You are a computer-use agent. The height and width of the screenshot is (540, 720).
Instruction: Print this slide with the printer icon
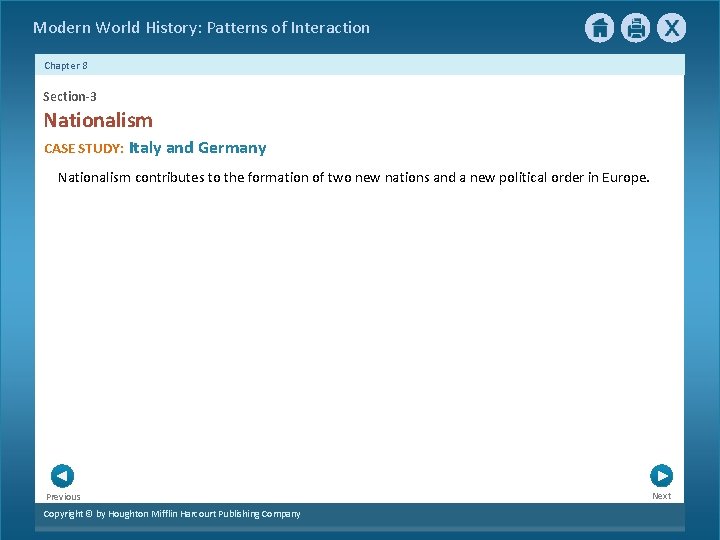coord(636,28)
